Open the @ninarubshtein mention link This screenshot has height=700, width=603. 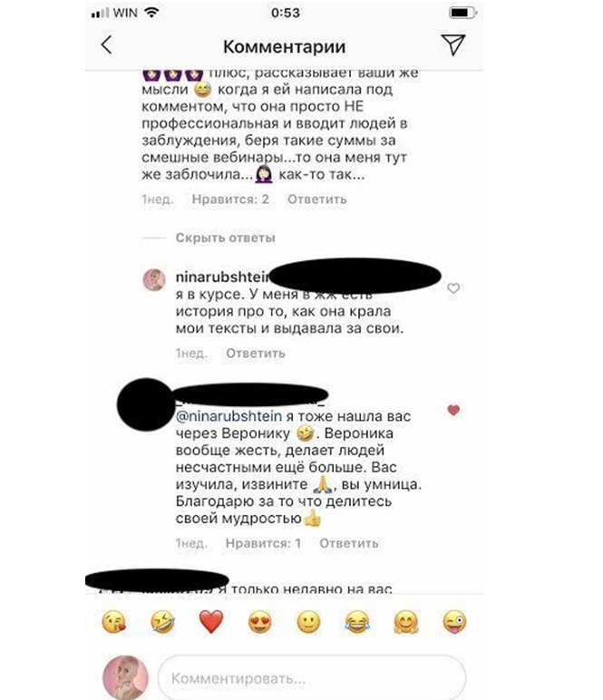[x=229, y=416]
